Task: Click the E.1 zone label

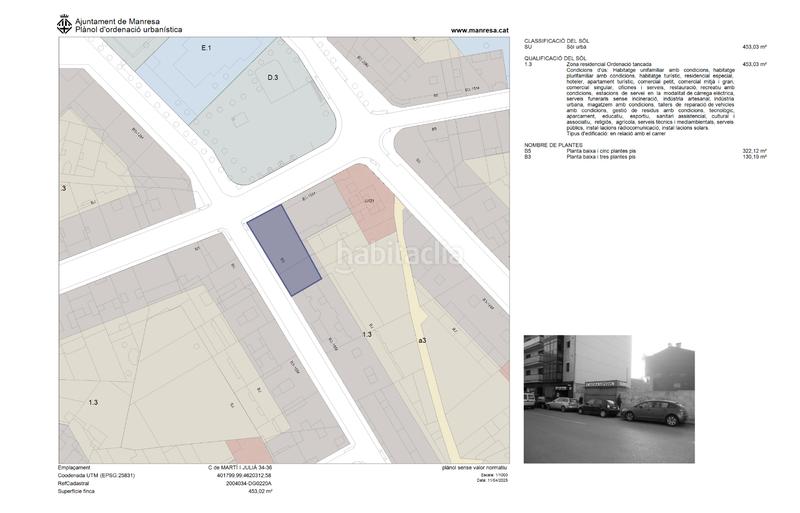Action: [x=206, y=48]
